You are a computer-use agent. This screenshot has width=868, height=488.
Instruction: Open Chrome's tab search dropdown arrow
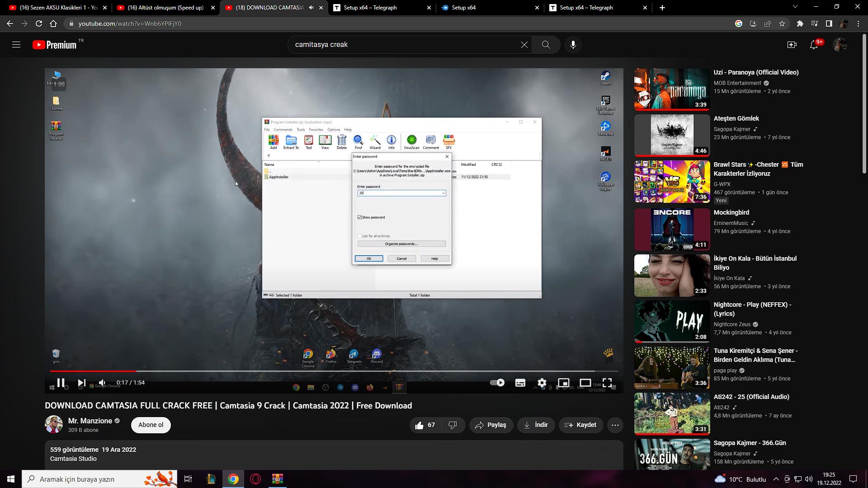click(x=795, y=7)
